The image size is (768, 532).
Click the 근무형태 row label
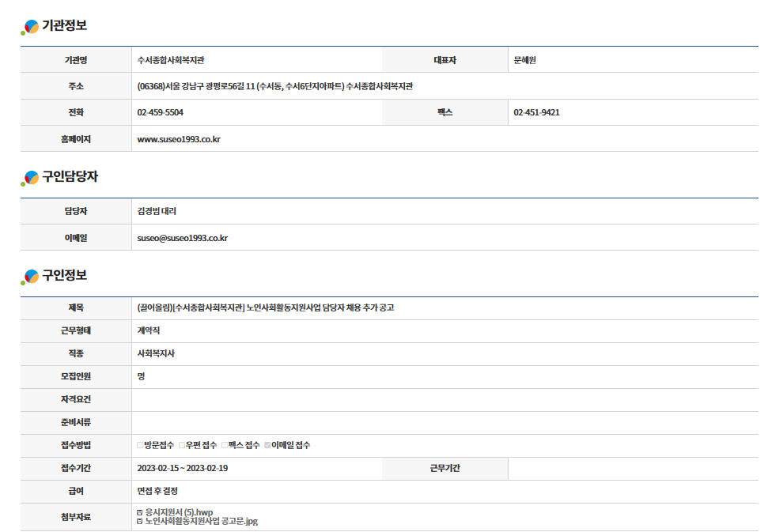coord(76,331)
